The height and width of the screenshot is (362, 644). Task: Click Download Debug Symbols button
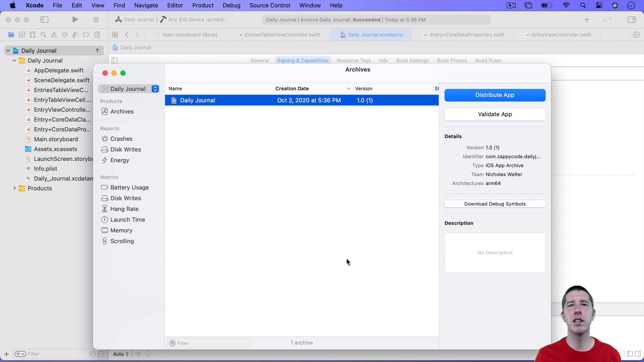point(495,204)
